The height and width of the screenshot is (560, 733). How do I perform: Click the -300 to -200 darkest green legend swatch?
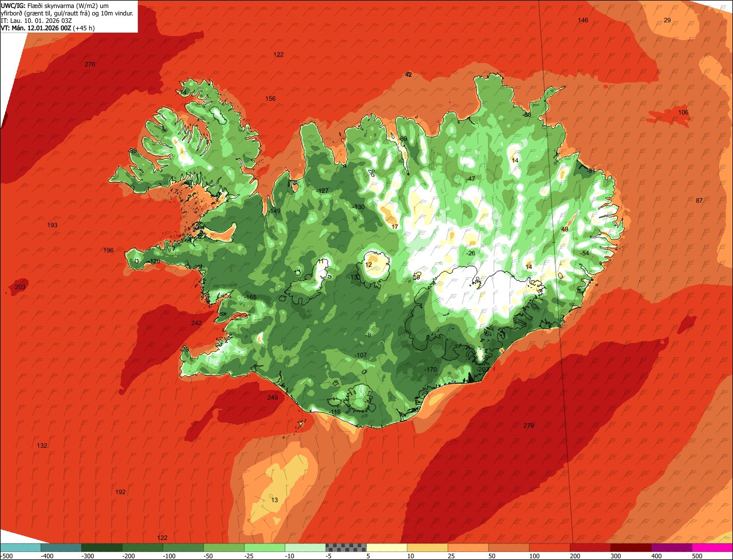click(x=102, y=547)
